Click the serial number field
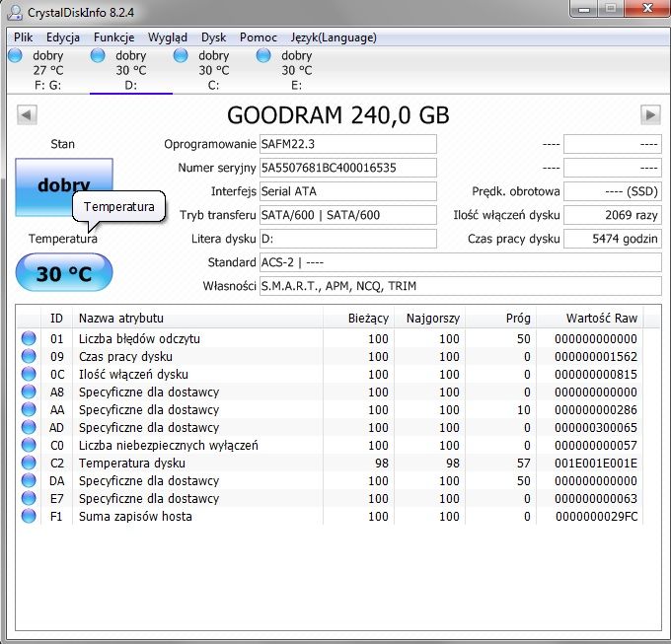Image resolution: width=671 pixels, height=644 pixels. click(x=348, y=168)
